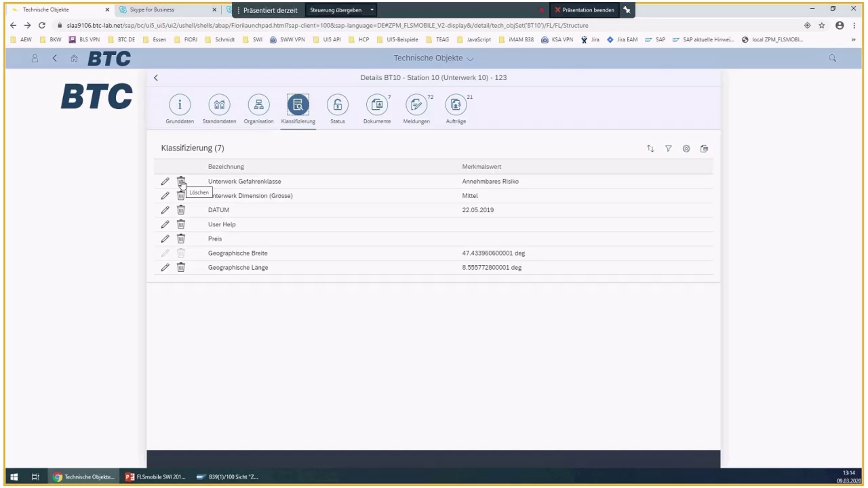This screenshot has width=868, height=488.
Task: Open Aufträge showing 21 entries
Action: click(455, 105)
